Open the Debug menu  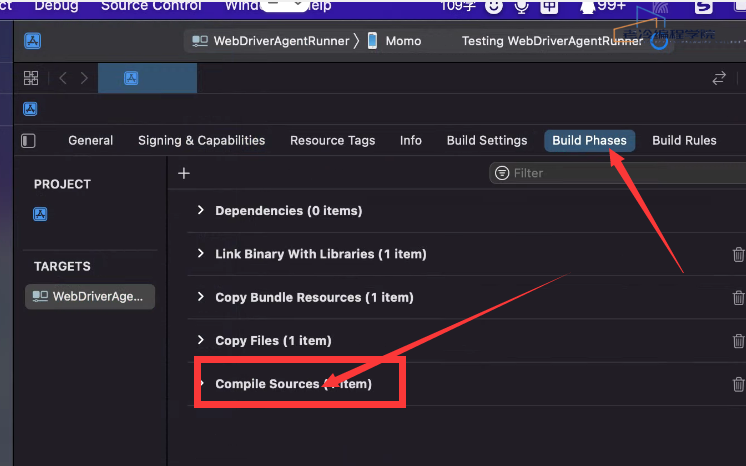tap(56, 6)
